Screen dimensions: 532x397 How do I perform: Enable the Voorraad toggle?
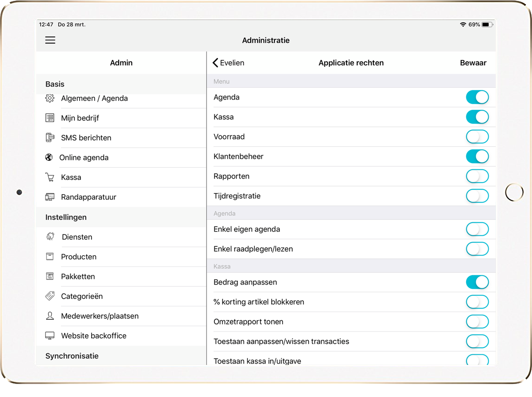(477, 137)
